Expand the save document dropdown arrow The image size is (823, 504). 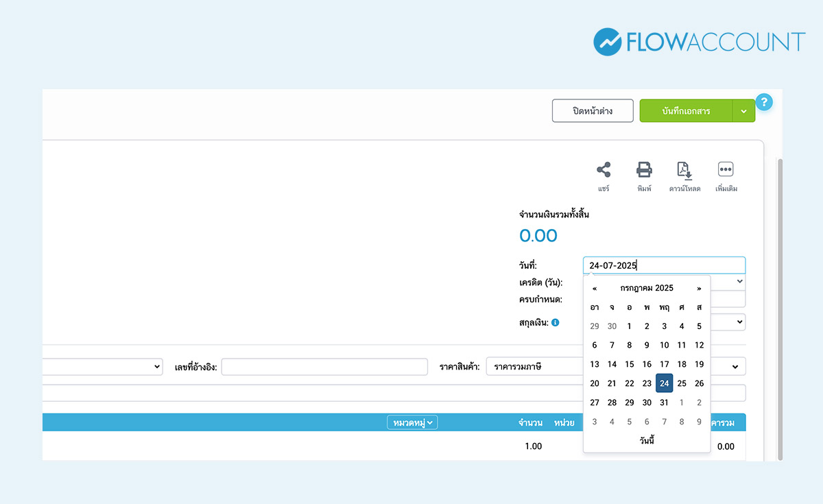[x=744, y=111]
